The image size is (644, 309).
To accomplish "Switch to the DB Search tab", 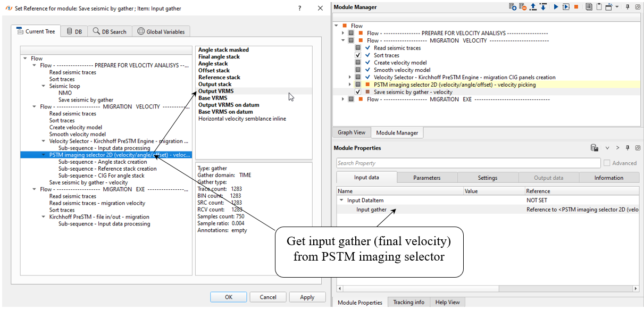I will coord(110,32).
